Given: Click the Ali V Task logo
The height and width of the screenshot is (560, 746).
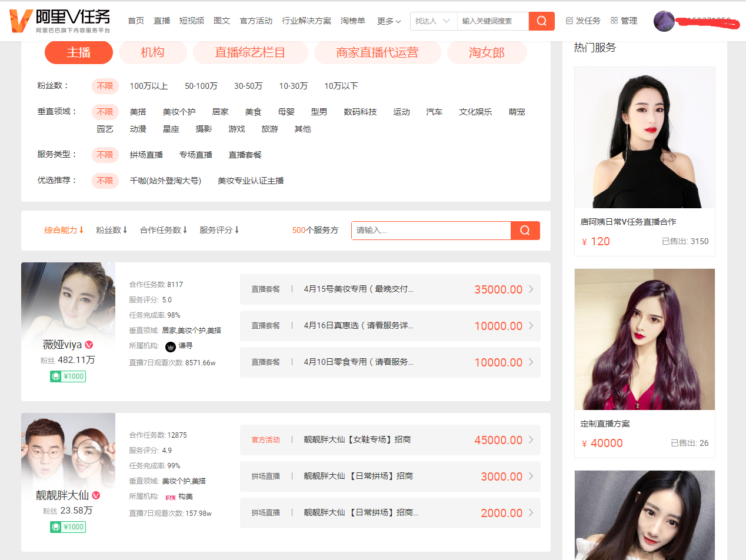Looking at the screenshot, I should (60, 21).
